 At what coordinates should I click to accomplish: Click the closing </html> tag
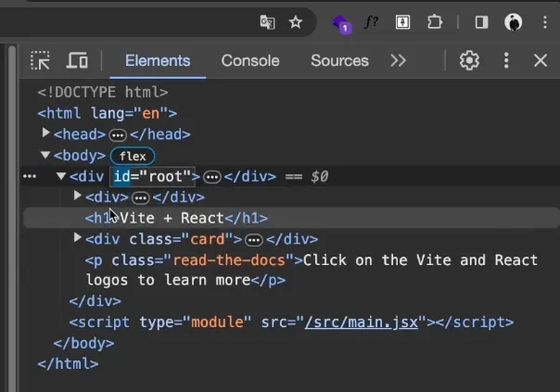point(68,364)
